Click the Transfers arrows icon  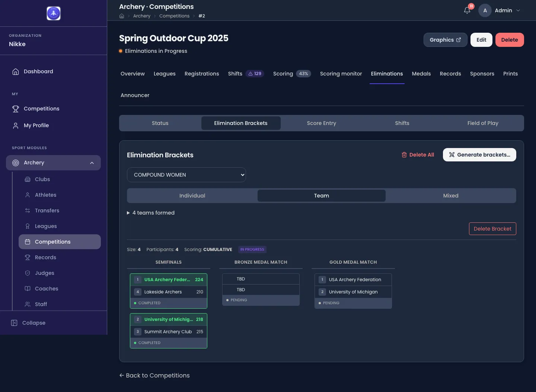pyautogui.click(x=28, y=211)
